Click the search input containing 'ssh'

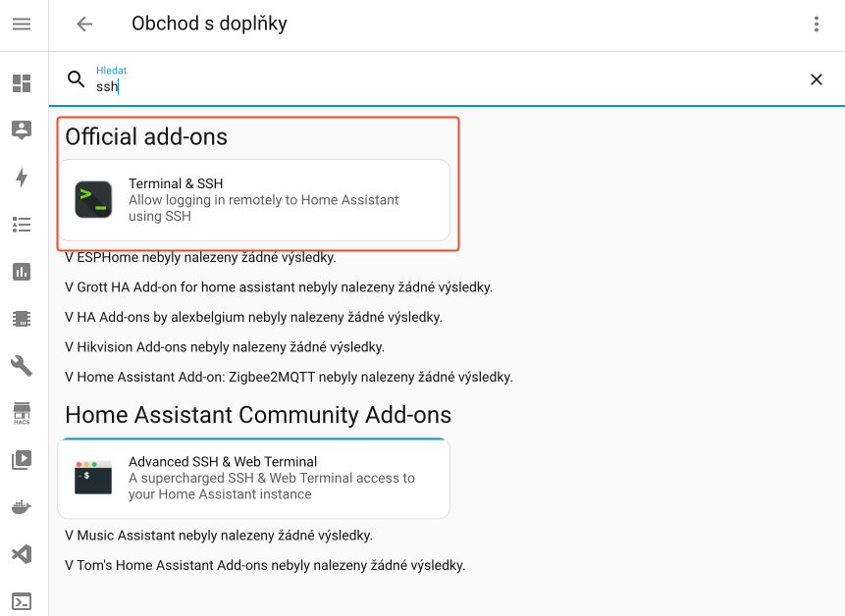tap(442, 86)
